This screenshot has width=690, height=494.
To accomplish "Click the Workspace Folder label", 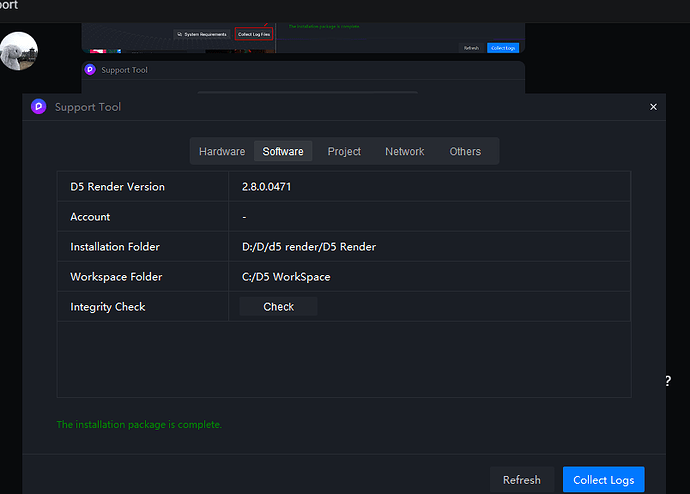I will [x=116, y=277].
